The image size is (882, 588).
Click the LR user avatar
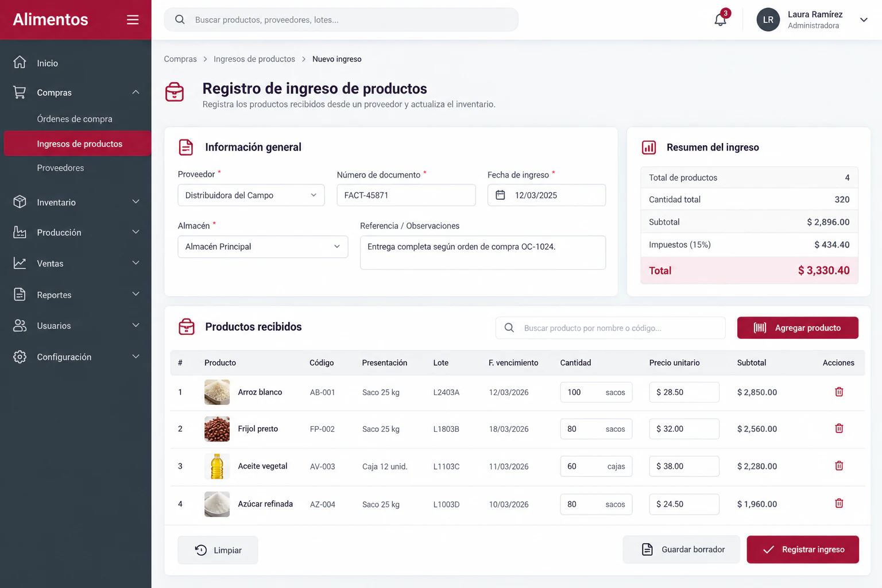pyautogui.click(x=768, y=20)
